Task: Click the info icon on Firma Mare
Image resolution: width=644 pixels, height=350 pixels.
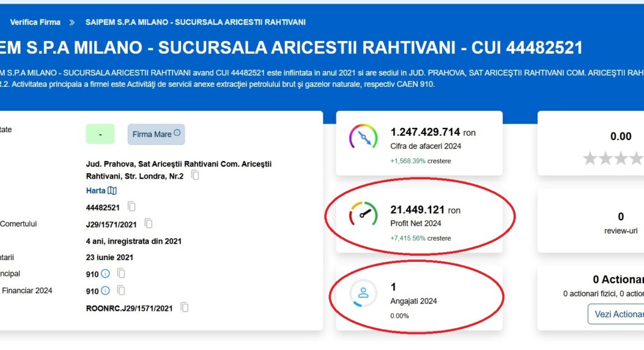Action: 177,133
